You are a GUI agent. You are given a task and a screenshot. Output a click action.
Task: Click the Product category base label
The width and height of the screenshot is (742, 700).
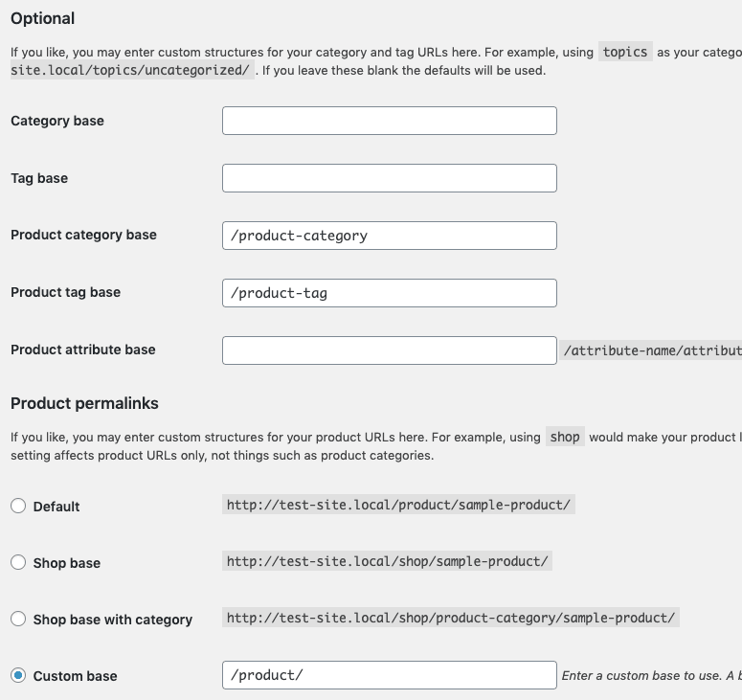(83, 235)
